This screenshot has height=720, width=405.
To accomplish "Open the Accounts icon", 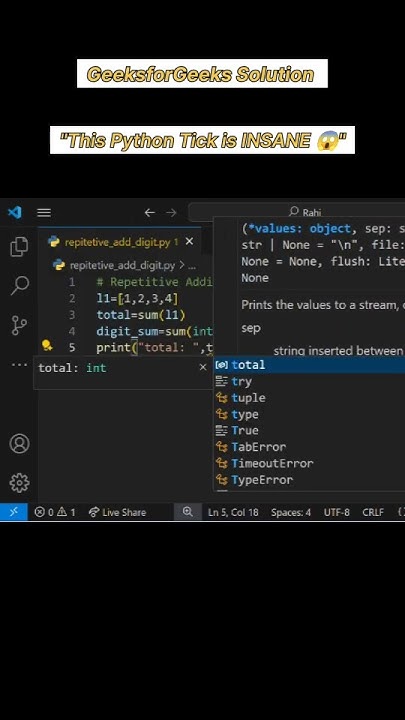I will (19, 444).
